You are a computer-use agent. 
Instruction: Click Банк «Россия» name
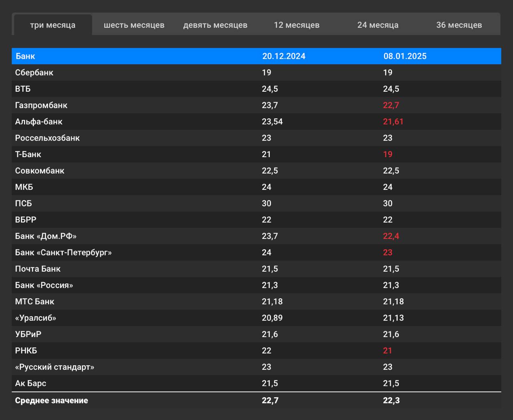(44, 285)
